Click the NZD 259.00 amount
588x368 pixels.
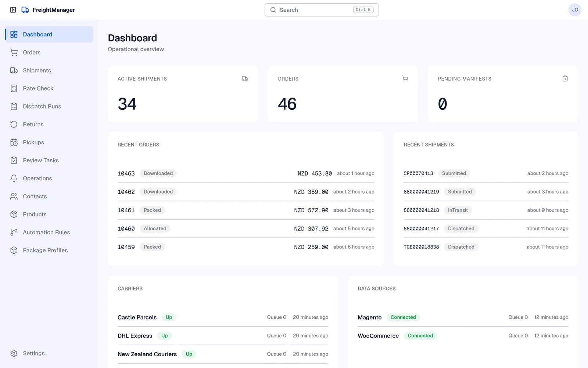pos(311,247)
